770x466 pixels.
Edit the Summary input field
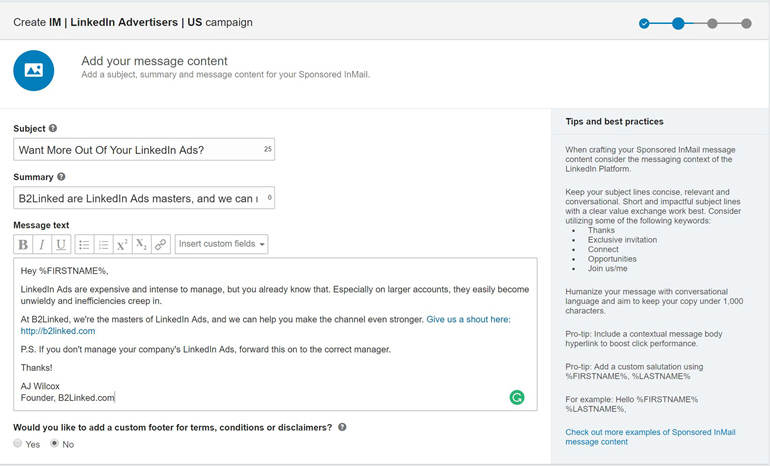point(144,198)
